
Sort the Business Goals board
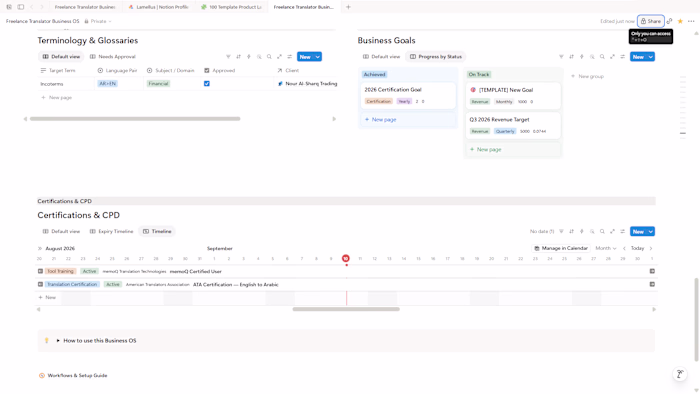point(571,57)
